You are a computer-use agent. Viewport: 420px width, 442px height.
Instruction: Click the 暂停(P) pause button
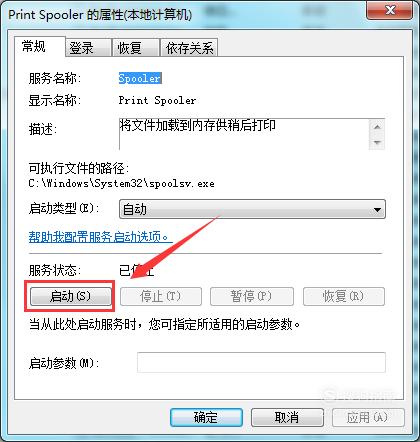coord(252,296)
